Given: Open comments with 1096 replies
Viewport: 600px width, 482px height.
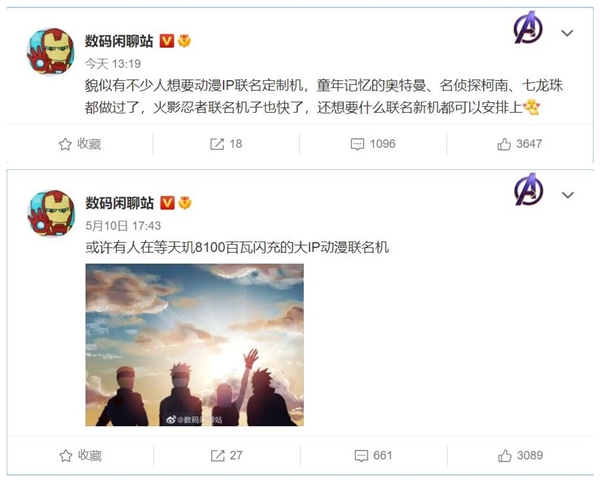Looking at the screenshot, I should click(x=373, y=144).
